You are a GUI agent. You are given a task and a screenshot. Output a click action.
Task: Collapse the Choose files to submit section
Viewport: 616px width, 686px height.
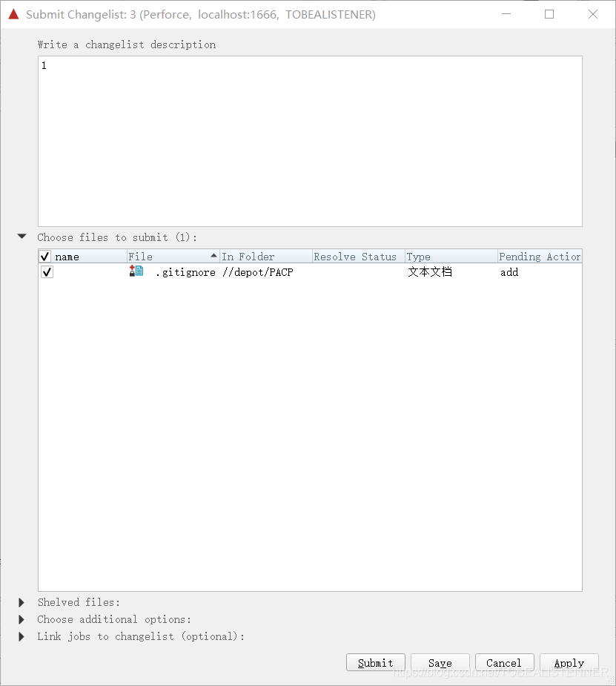(21, 237)
